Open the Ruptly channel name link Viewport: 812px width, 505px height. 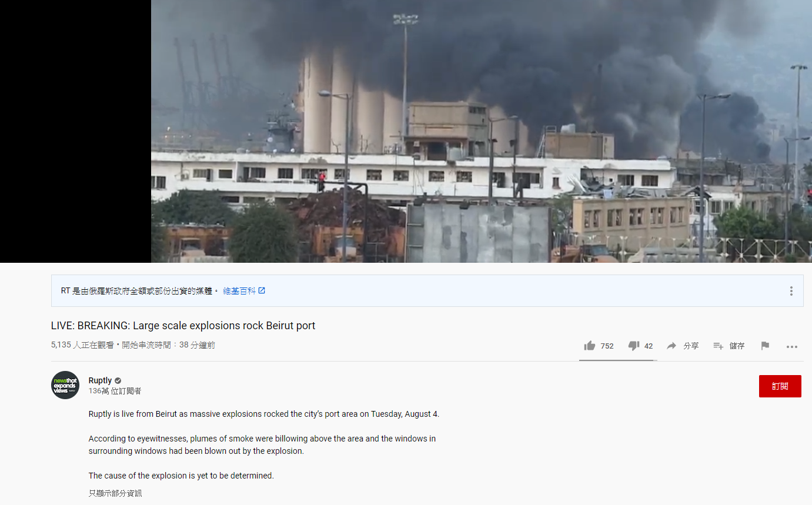point(100,380)
